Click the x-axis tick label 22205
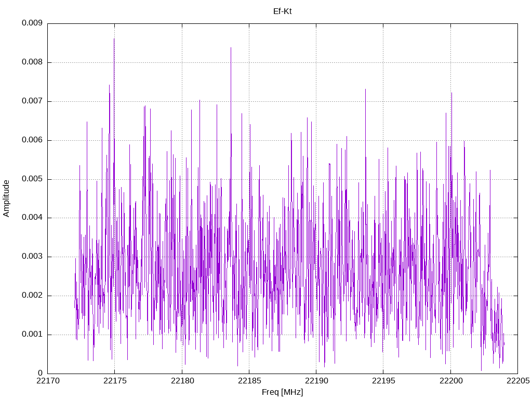532x399 pixels. (x=518, y=381)
